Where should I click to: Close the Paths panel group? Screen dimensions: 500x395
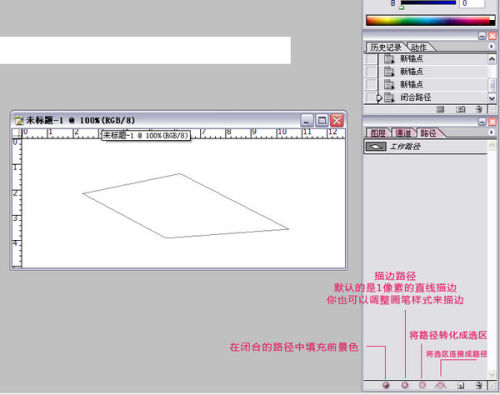tap(492, 122)
